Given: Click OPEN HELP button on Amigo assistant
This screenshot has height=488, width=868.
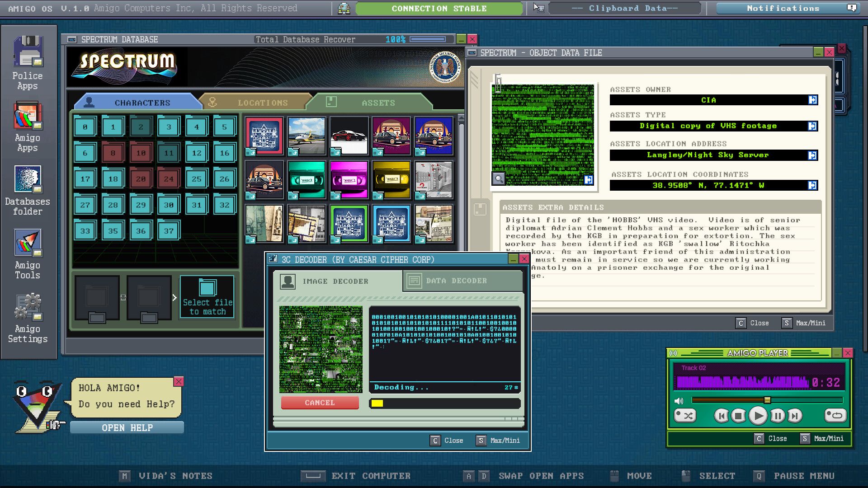Looking at the screenshot, I should point(127,427).
